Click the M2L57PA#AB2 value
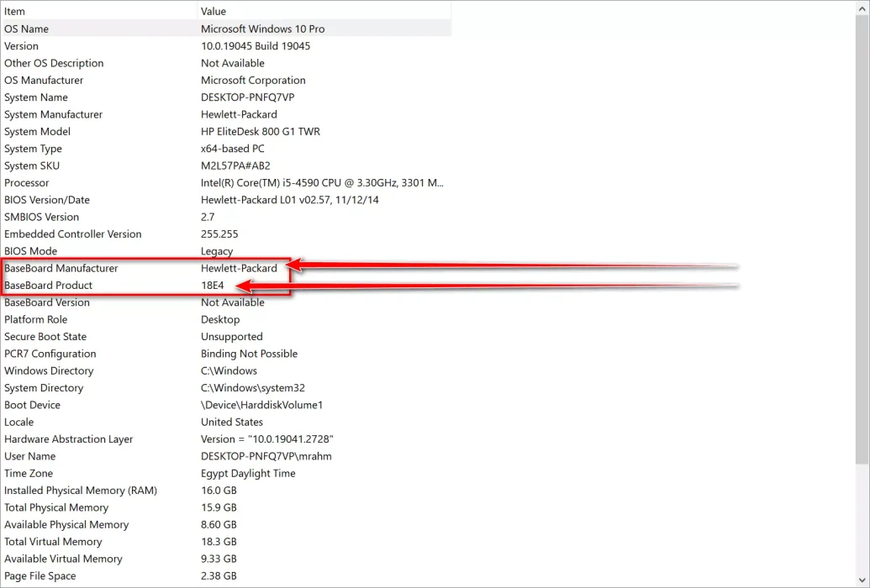Image resolution: width=870 pixels, height=588 pixels. [235, 165]
